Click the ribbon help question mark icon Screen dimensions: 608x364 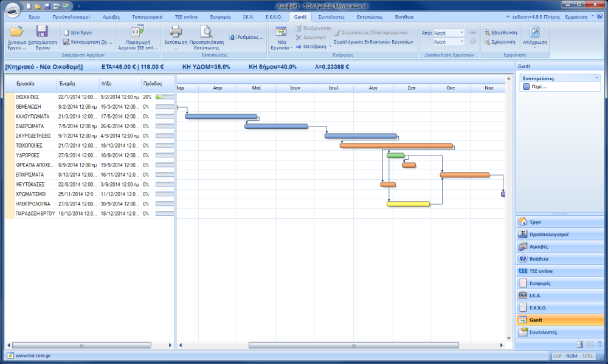(599, 16)
